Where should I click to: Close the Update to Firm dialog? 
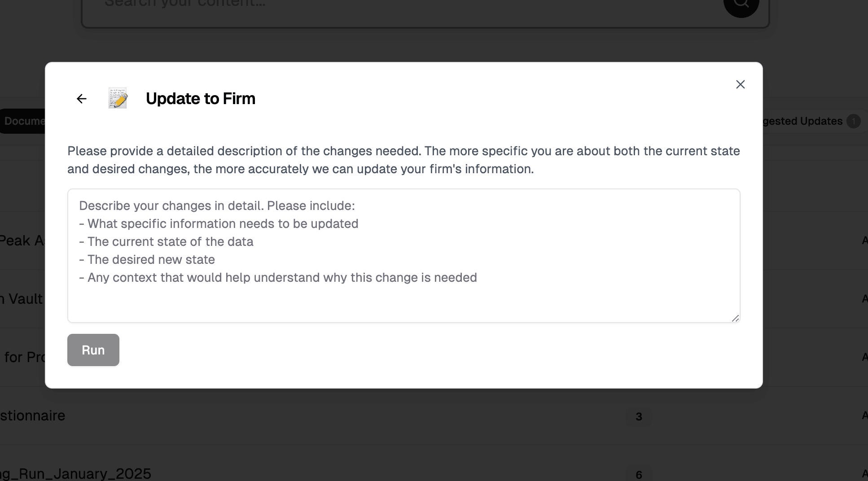point(741,84)
